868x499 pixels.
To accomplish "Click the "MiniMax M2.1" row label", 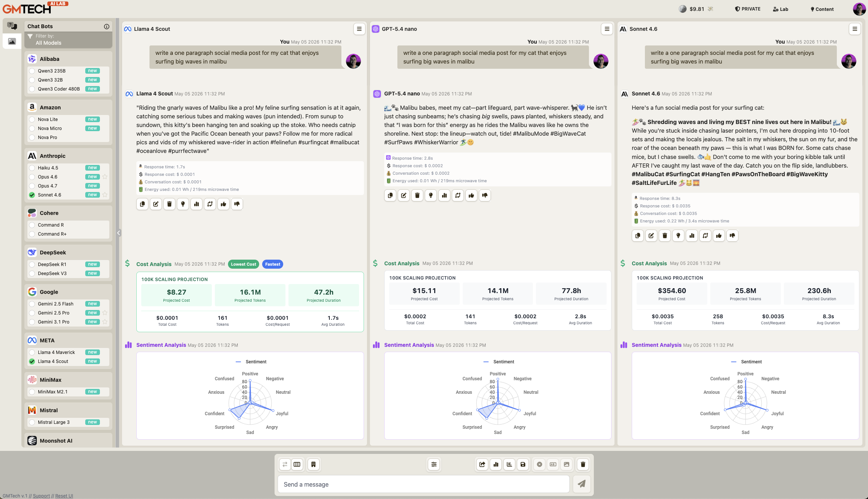I will 53,392.
